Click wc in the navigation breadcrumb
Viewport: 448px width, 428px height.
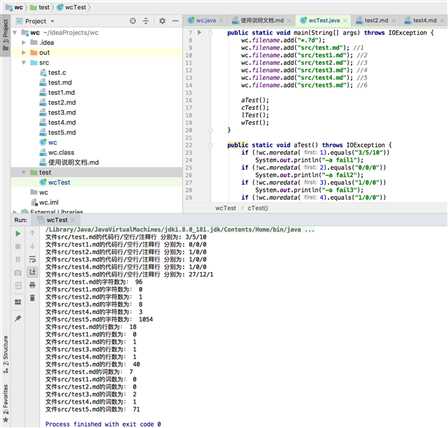[x=15, y=7]
